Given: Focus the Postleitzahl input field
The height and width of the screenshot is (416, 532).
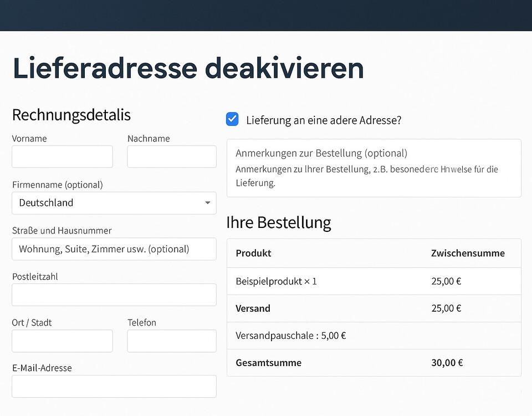Looking at the screenshot, I should [x=114, y=295].
